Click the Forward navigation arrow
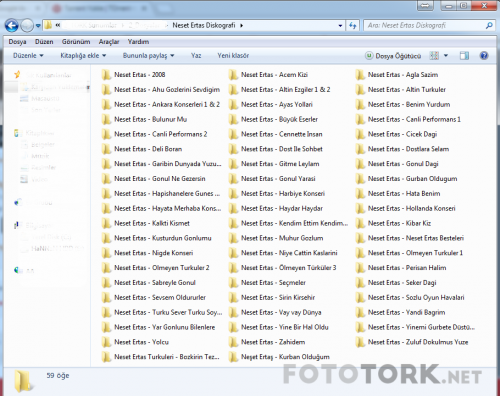The image size is (500, 396). (x=27, y=26)
